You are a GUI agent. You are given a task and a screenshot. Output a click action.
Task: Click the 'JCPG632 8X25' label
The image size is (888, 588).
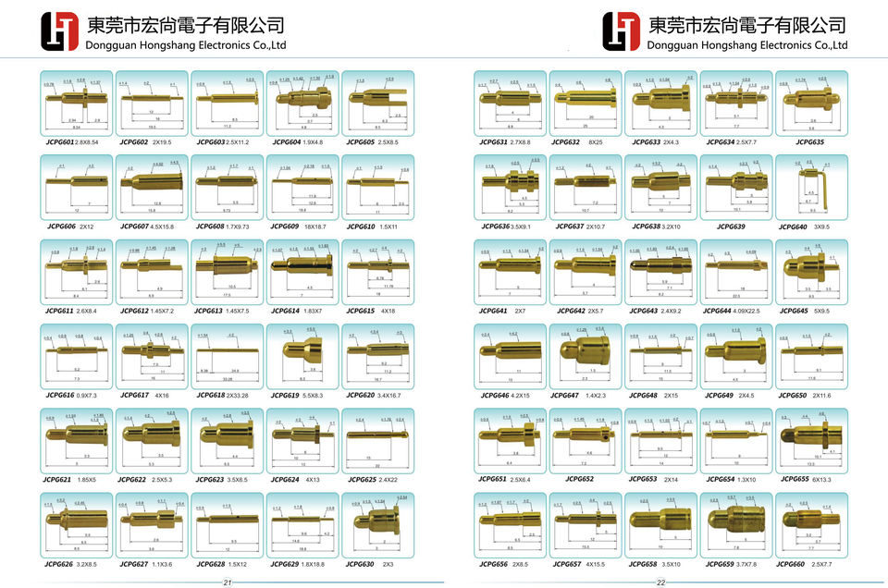(577, 142)
